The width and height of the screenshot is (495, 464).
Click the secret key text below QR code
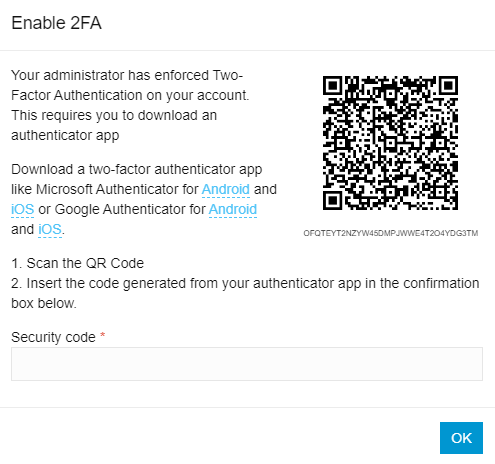(391, 233)
